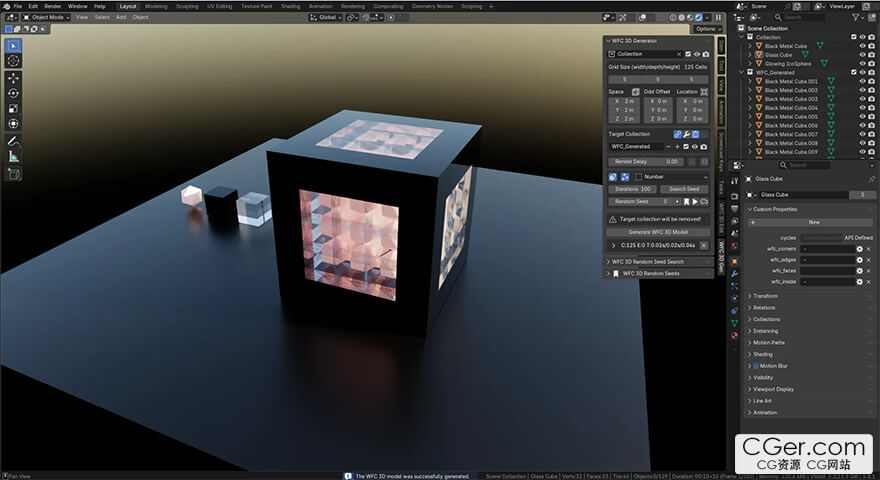Select the Add Cube tool
This screenshot has height=480, width=880.
click(x=13, y=174)
